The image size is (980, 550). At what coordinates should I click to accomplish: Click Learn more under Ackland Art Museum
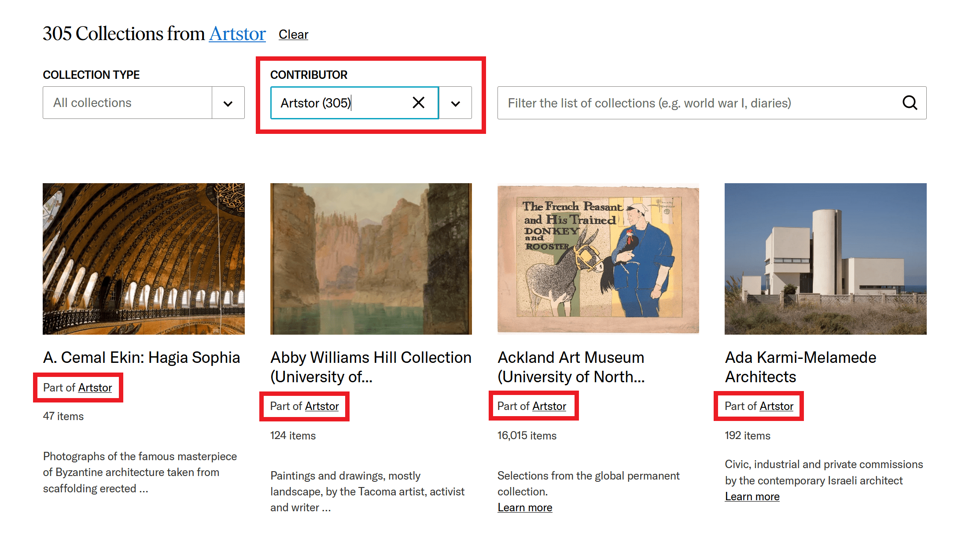coord(525,507)
